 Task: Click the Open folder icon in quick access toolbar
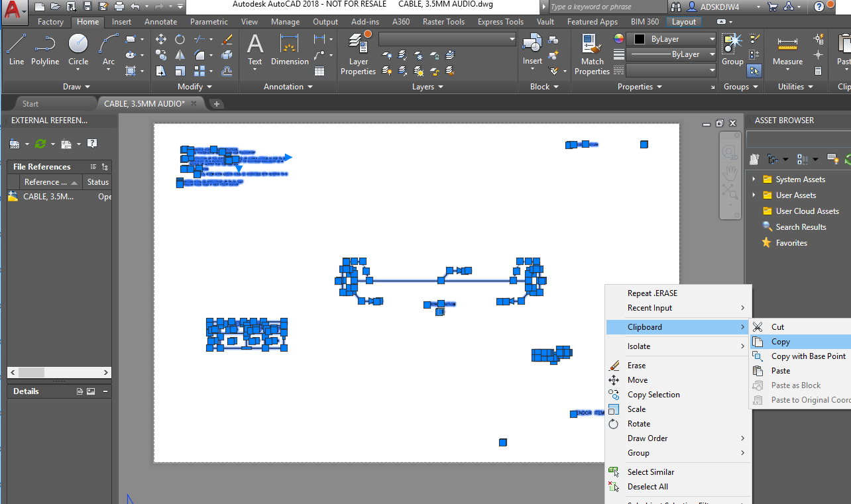coord(54,7)
